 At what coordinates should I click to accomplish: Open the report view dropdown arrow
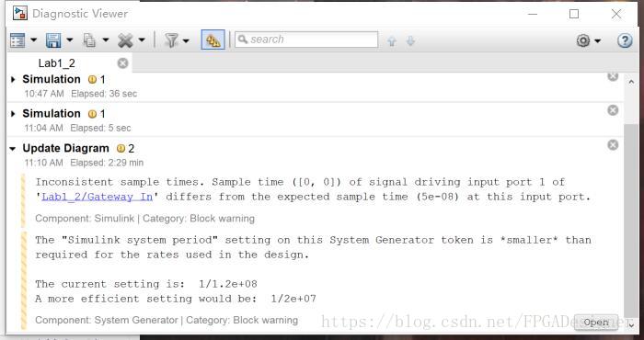[x=34, y=40]
